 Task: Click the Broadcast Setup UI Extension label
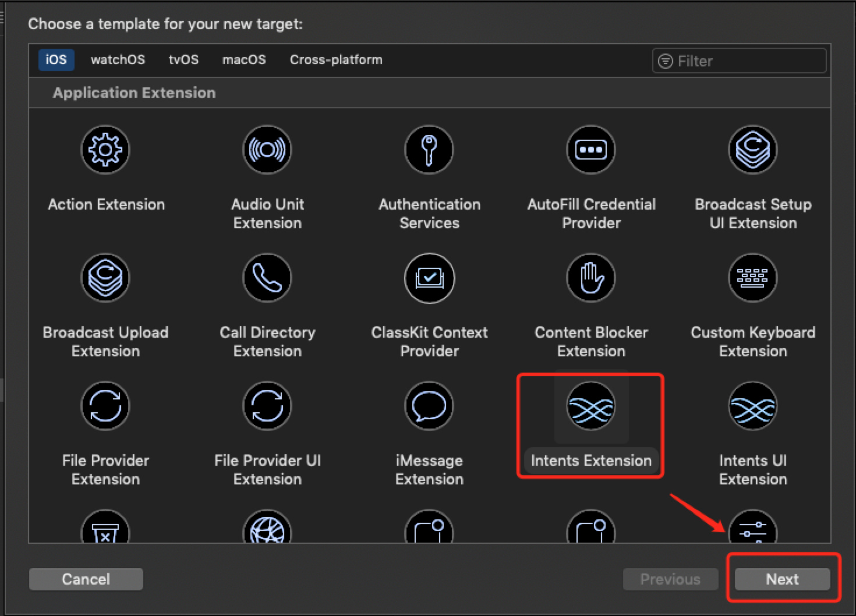pyautogui.click(x=753, y=214)
